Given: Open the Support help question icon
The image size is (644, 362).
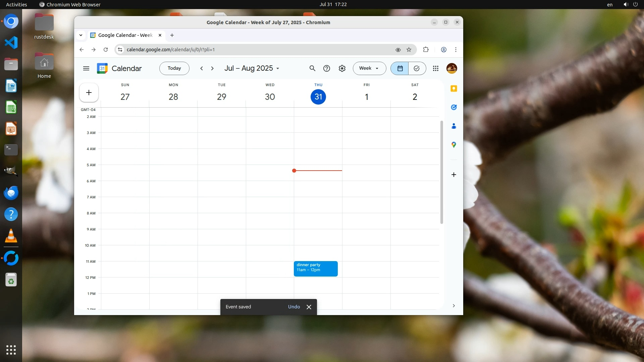Looking at the screenshot, I should 326,68.
